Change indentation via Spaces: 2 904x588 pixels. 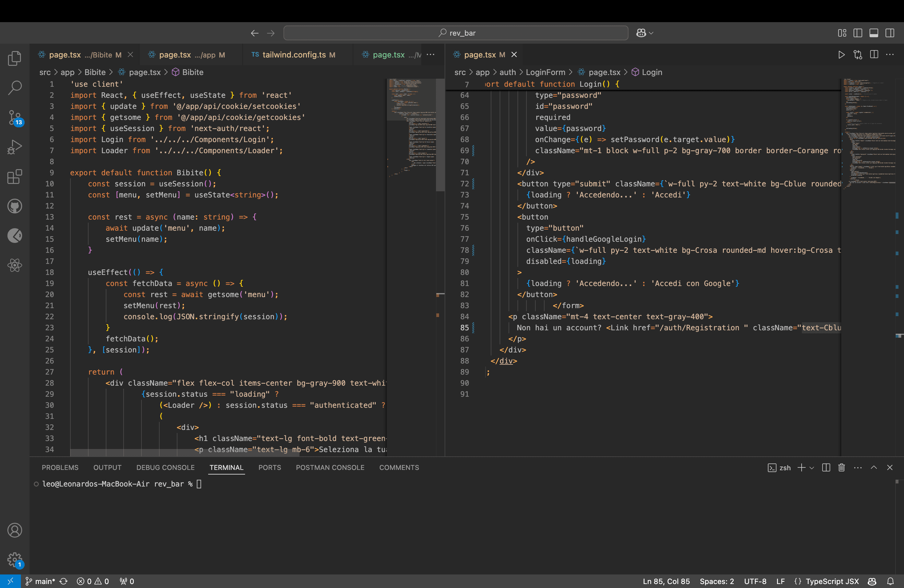pos(717,581)
